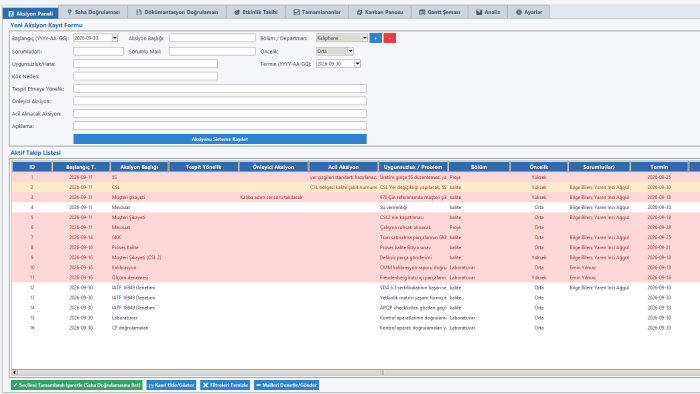Click the Acil Aksiyon column header
Viewport: 700px width, 394px height.
click(x=343, y=167)
